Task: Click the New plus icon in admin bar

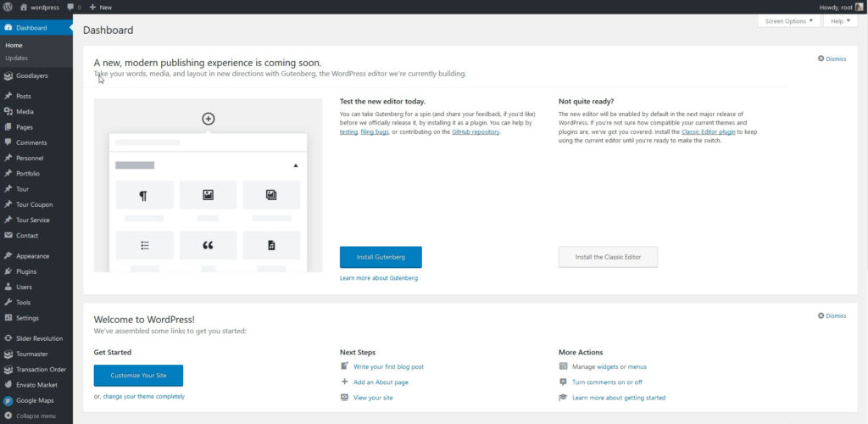Action: pyautogui.click(x=92, y=7)
